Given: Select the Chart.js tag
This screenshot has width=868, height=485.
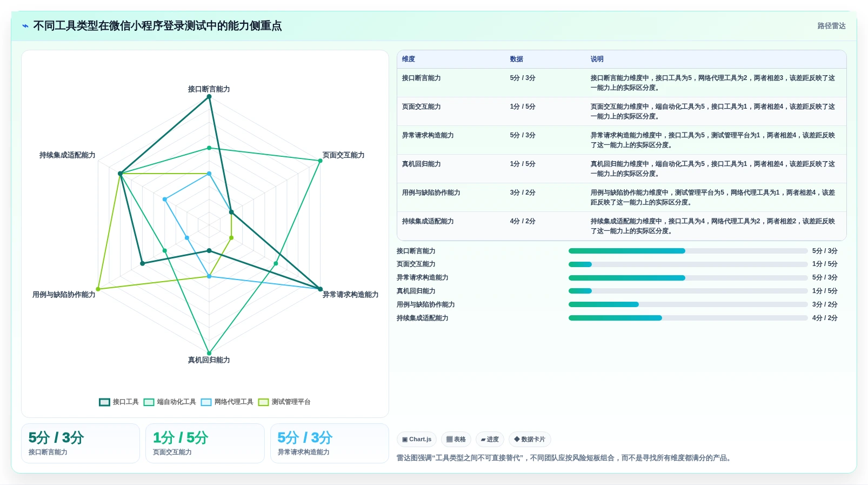Looking at the screenshot, I should [x=417, y=439].
